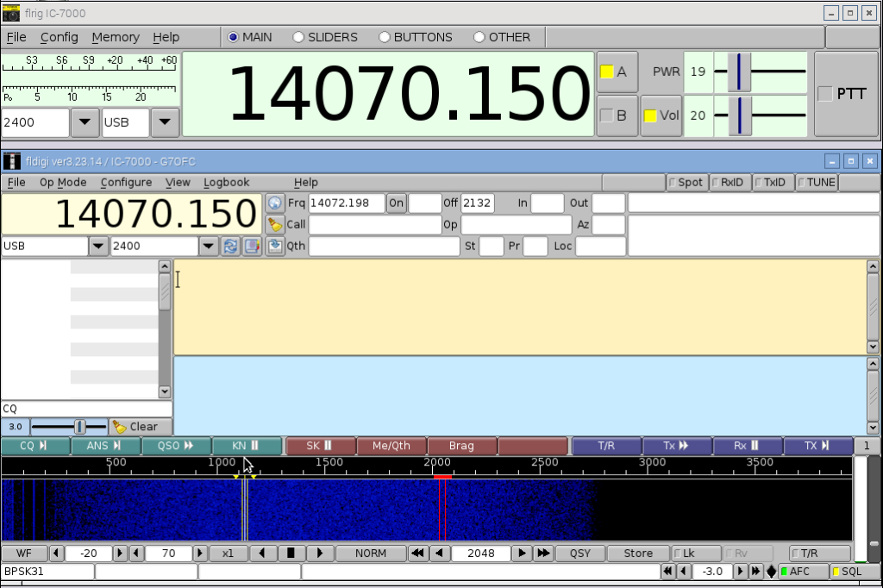The width and height of the screenshot is (883, 588).
Task: Open the Logbook menu
Action: pyautogui.click(x=226, y=183)
